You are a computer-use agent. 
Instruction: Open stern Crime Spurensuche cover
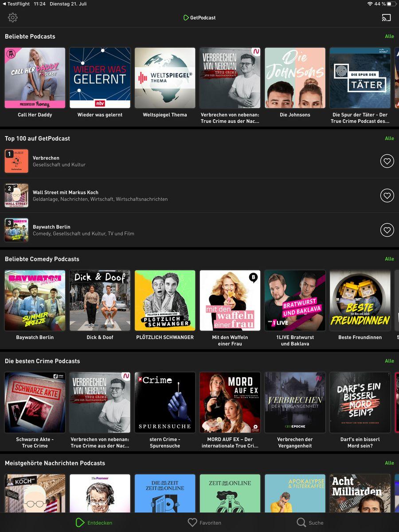click(x=165, y=403)
